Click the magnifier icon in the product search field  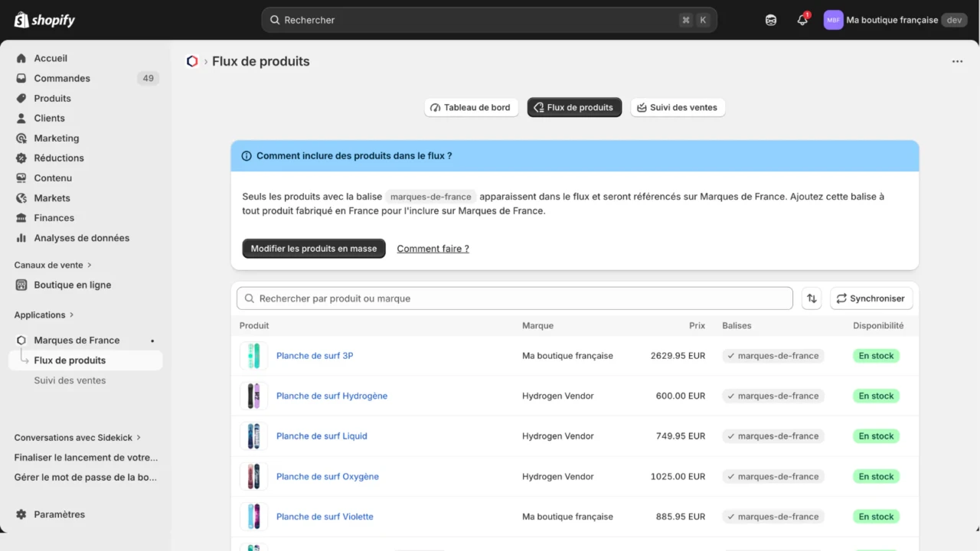tap(248, 298)
